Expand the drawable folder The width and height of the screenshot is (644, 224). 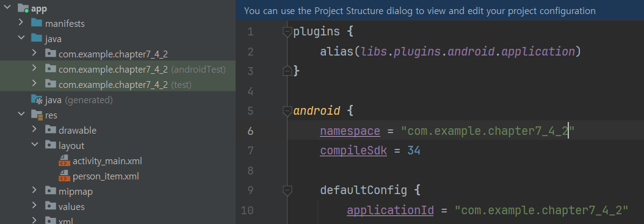point(35,129)
